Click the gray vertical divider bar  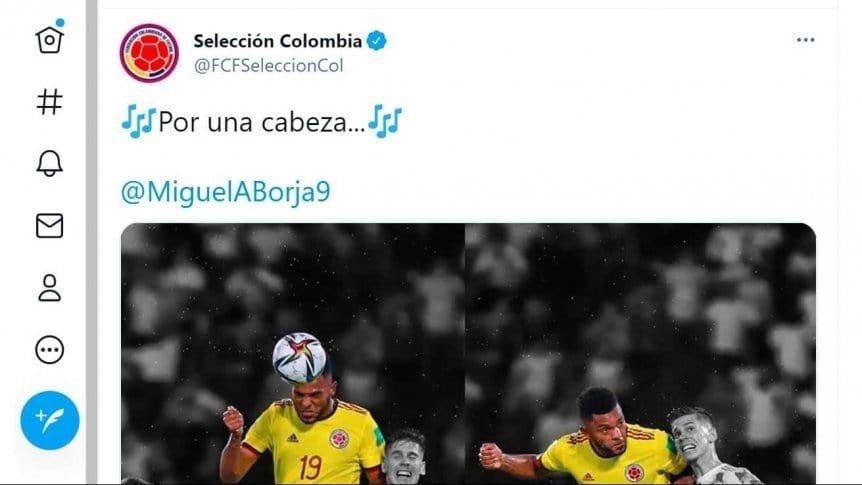point(92,242)
